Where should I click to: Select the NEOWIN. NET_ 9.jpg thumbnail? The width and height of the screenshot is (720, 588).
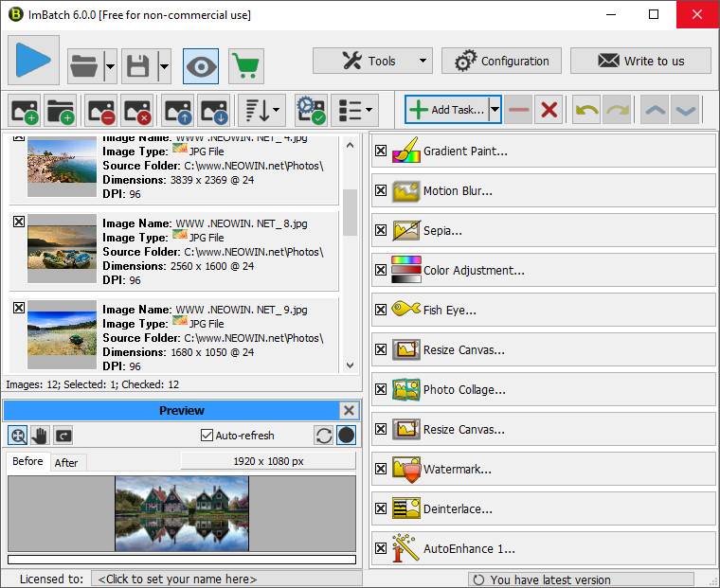coord(62,334)
